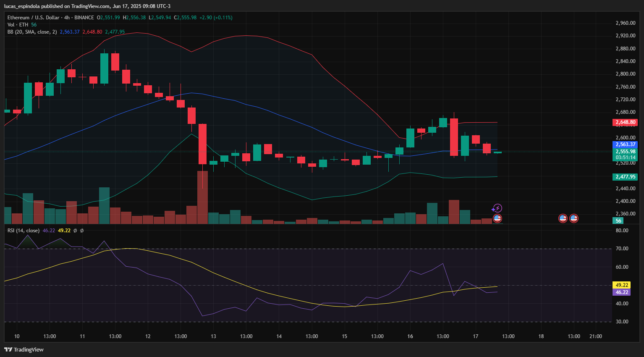This screenshot has width=644, height=357.
Task: Click the purple 46.22 RSI value label
Action: click(621, 292)
